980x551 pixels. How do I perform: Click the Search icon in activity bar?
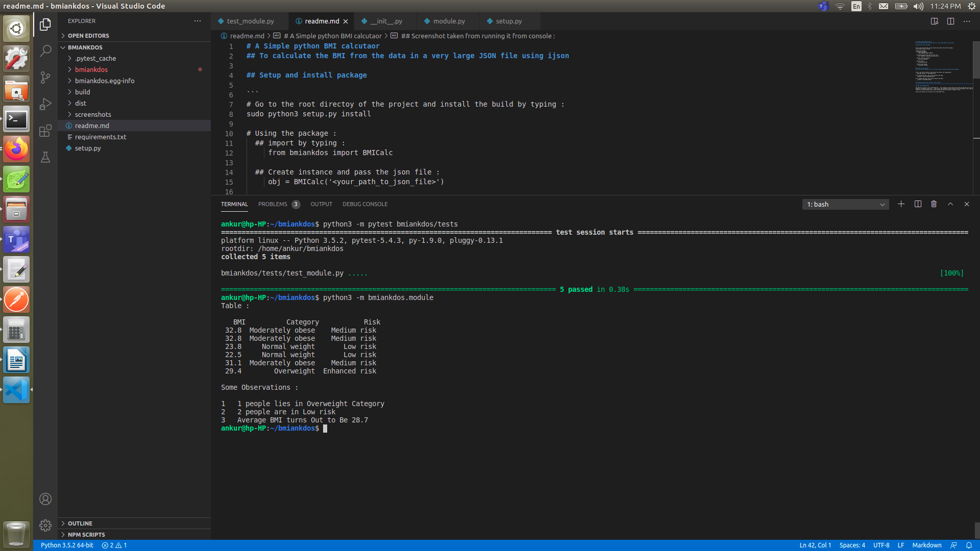[45, 51]
